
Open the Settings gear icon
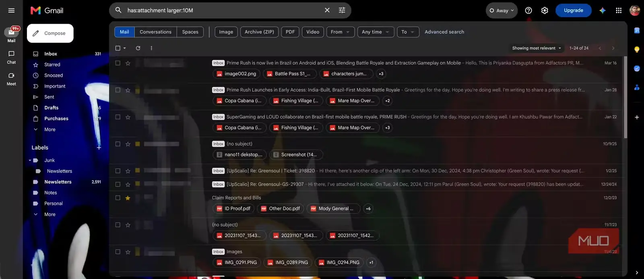tap(545, 10)
